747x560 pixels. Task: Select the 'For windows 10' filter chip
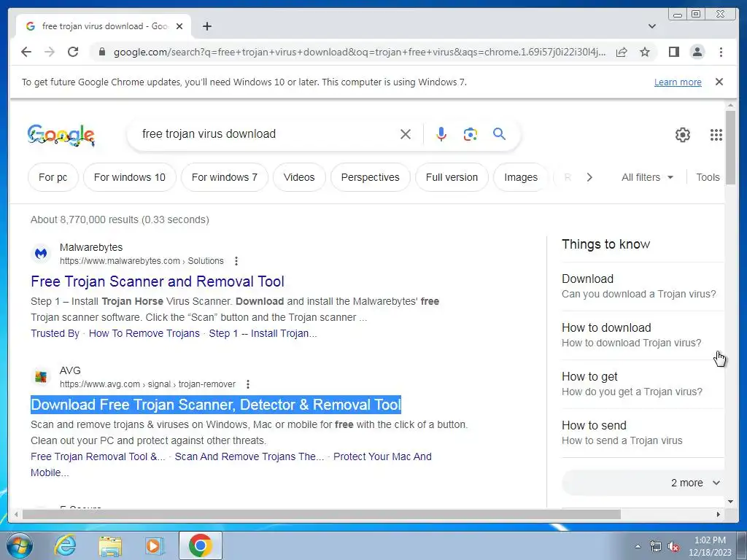tap(130, 177)
